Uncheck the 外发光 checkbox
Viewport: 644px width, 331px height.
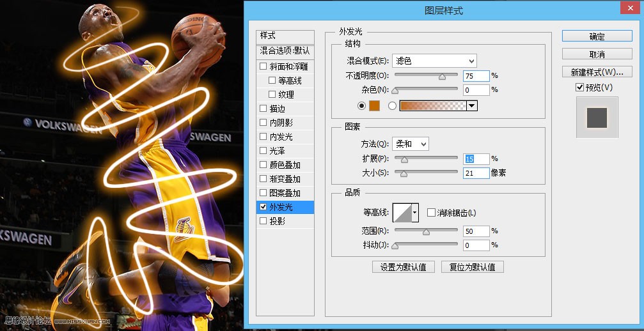tap(263, 207)
